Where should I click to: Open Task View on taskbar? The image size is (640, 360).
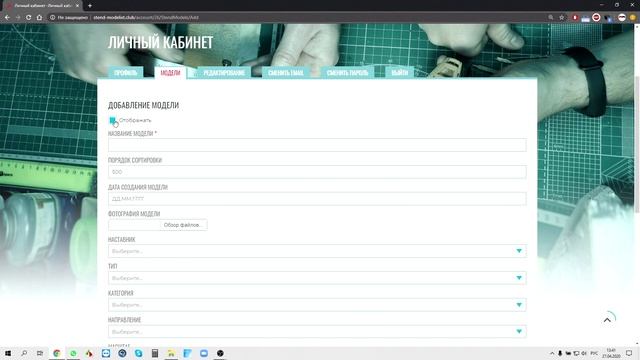point(40,353)
